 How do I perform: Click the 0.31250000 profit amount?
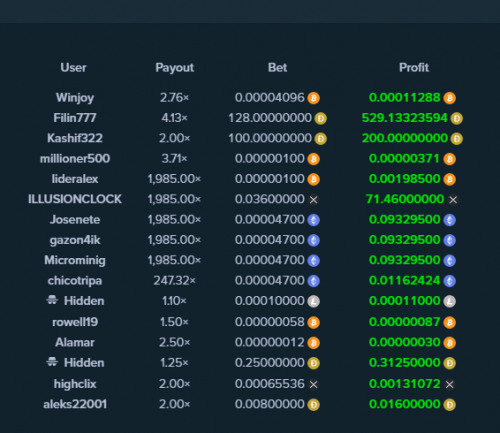[405, 362]
